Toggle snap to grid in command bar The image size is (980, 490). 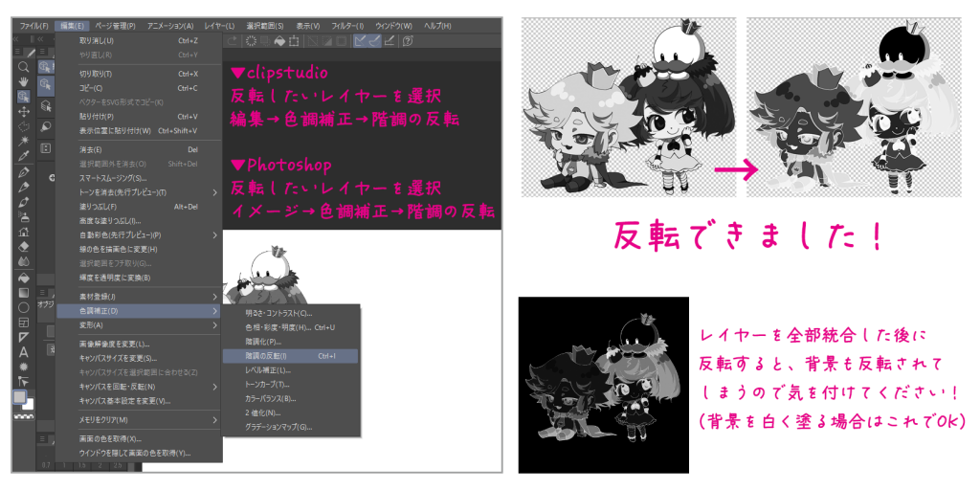389,41
